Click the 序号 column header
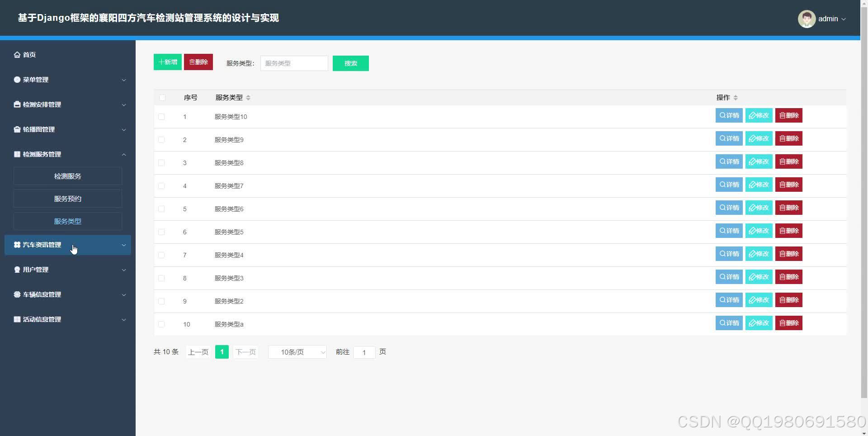This screenshot has height=436, width=868. click(190, 98)
